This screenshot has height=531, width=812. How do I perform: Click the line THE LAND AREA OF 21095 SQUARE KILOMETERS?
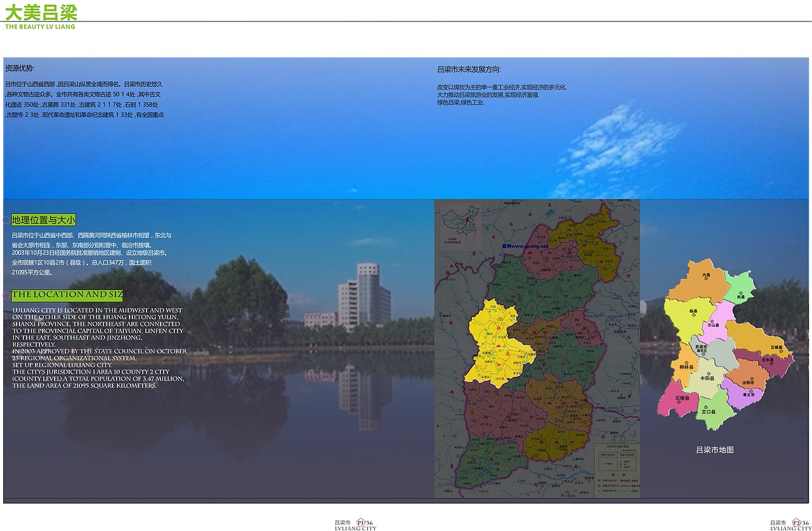click(x=84, y=385)
